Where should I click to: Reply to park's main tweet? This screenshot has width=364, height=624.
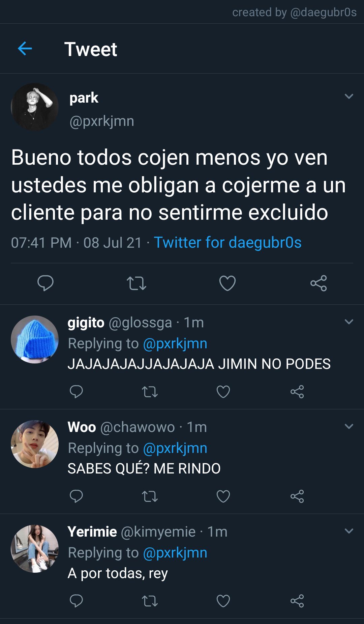point(45,283)
